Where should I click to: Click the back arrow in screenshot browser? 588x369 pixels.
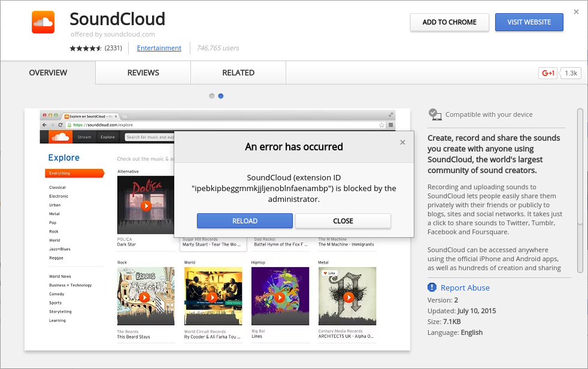(45, 125)
